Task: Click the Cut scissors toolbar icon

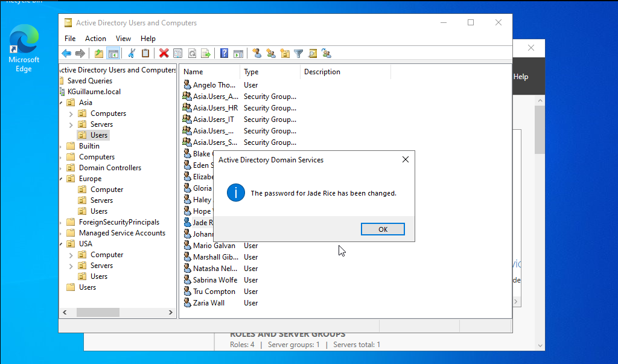Action: click(x=132, y=53)
